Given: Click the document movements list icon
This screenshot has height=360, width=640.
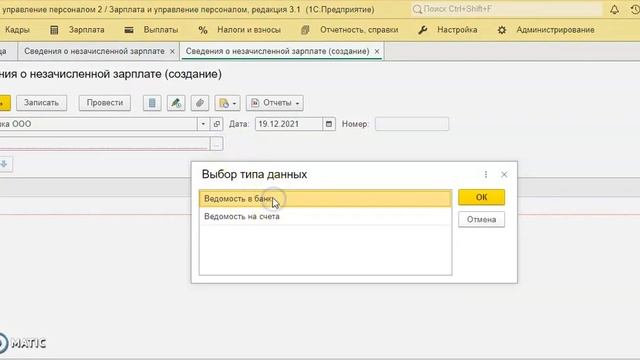Looking at the screenshot, I should pyautogui.click(x=152, y=103).
